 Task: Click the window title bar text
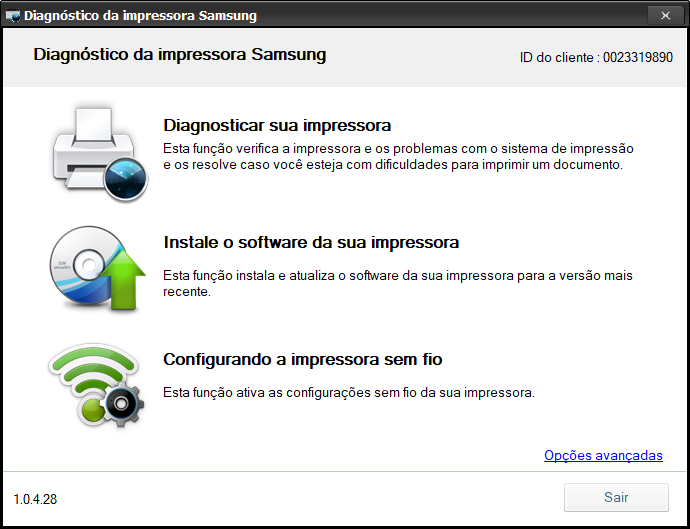point(140,16)
